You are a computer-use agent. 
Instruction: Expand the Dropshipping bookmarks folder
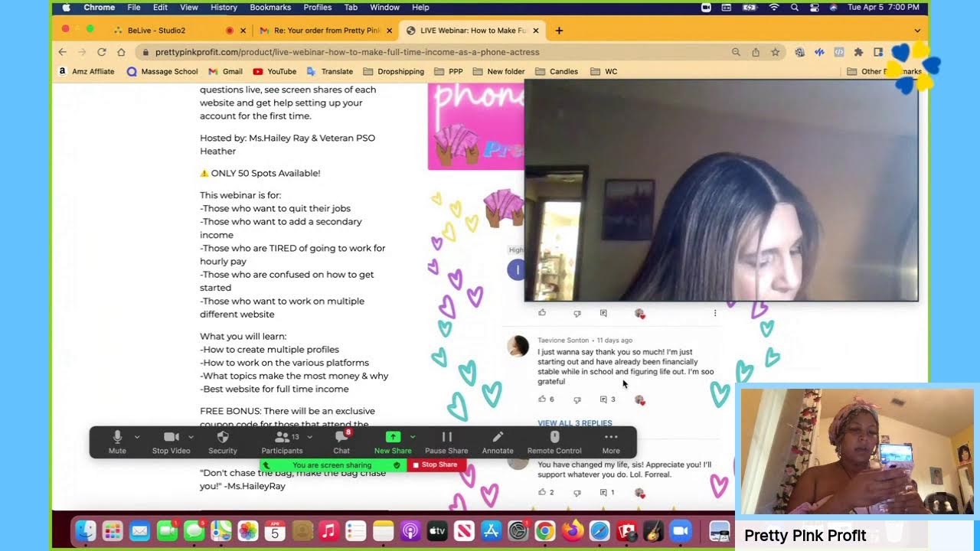point(394,71)
